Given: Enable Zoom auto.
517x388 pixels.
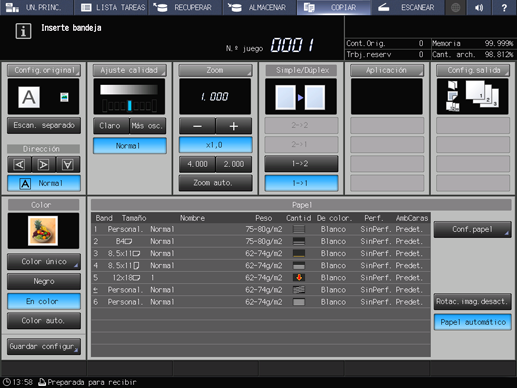Looking at the screenshot, I should pyautogui.click(x=215, y=183).
